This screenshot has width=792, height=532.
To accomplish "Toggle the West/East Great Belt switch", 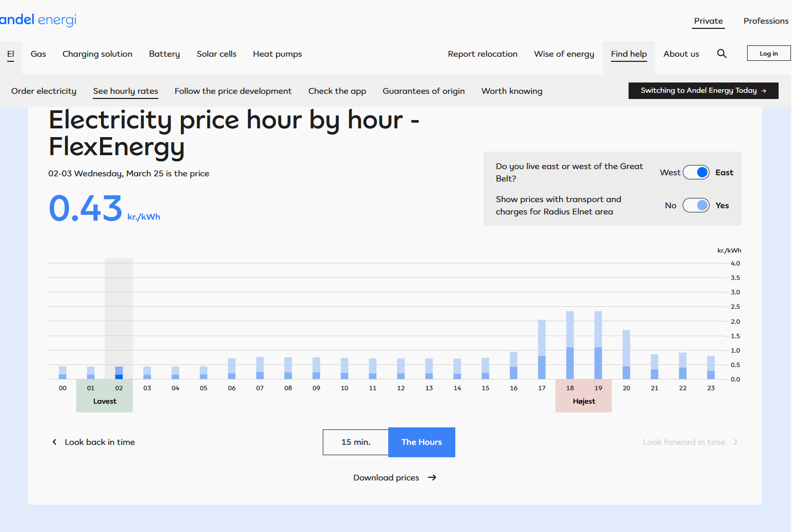I will pos(696,173).
